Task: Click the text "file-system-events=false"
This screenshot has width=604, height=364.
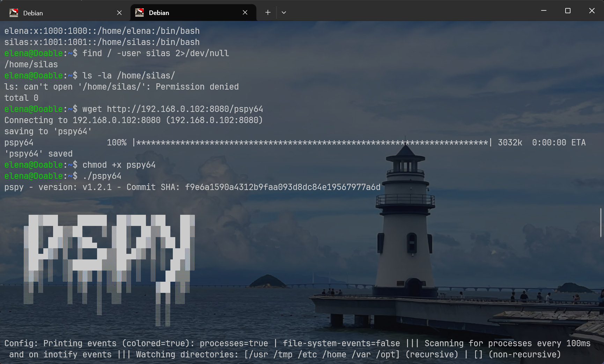Action: (341, 343)
